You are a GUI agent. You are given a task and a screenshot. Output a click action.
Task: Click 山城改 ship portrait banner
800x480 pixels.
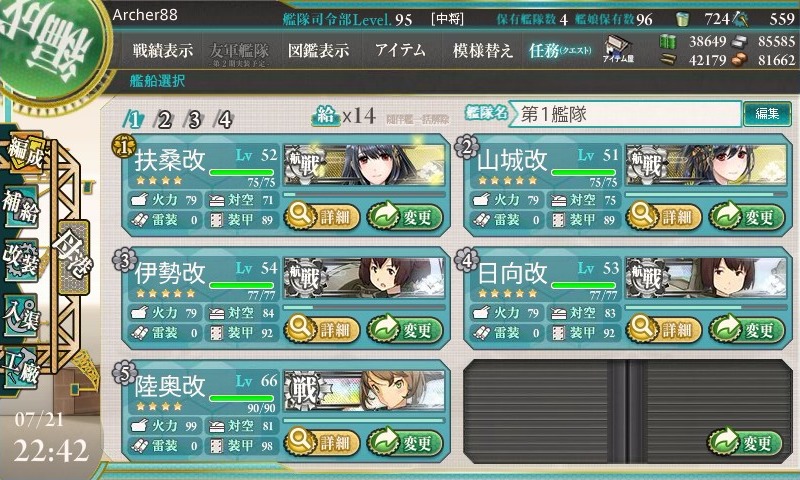click(706, 164)
